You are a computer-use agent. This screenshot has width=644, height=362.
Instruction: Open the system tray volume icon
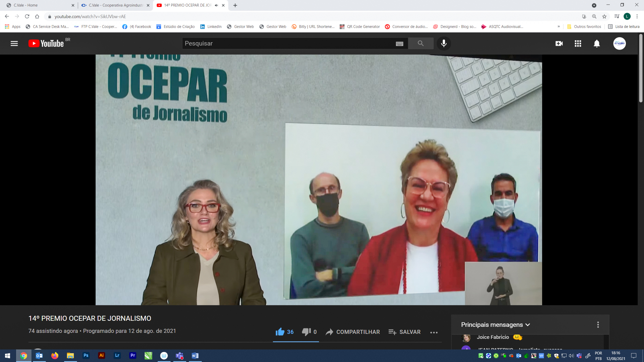571,356
